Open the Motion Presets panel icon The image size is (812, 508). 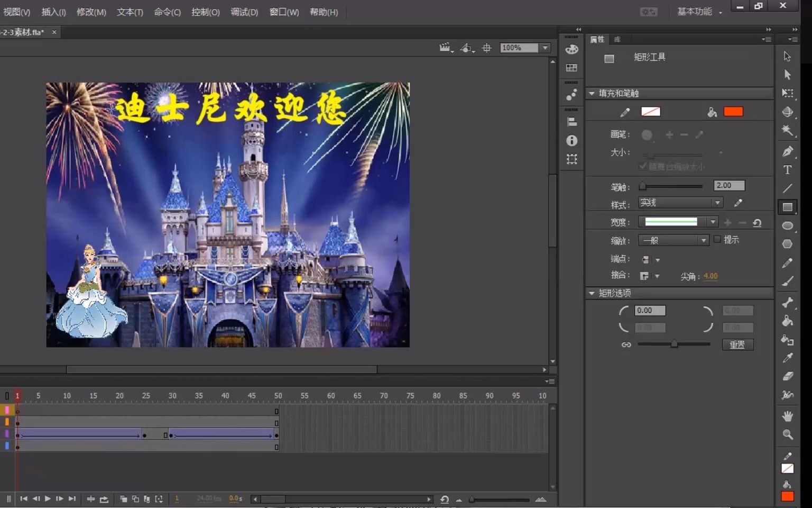[571, 95]
